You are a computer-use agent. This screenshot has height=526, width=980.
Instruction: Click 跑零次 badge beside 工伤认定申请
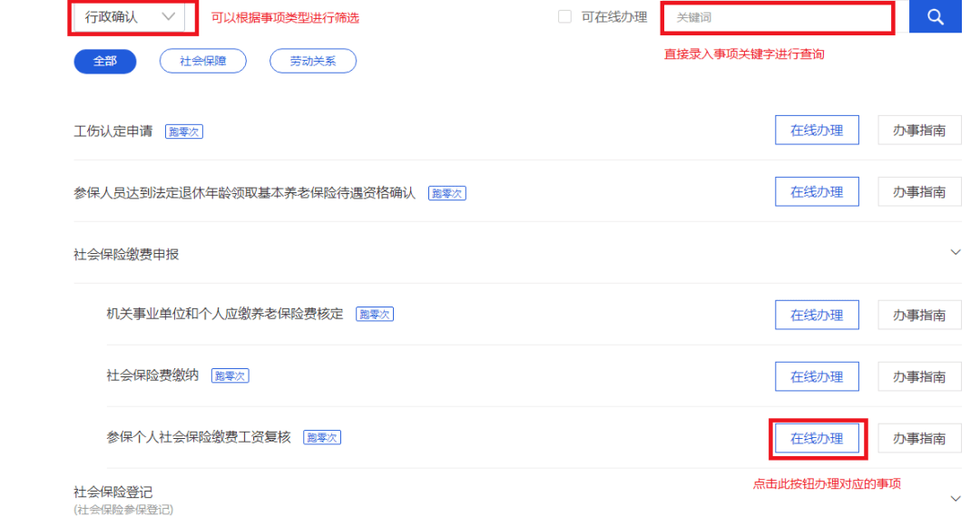(x=183, y=131)
